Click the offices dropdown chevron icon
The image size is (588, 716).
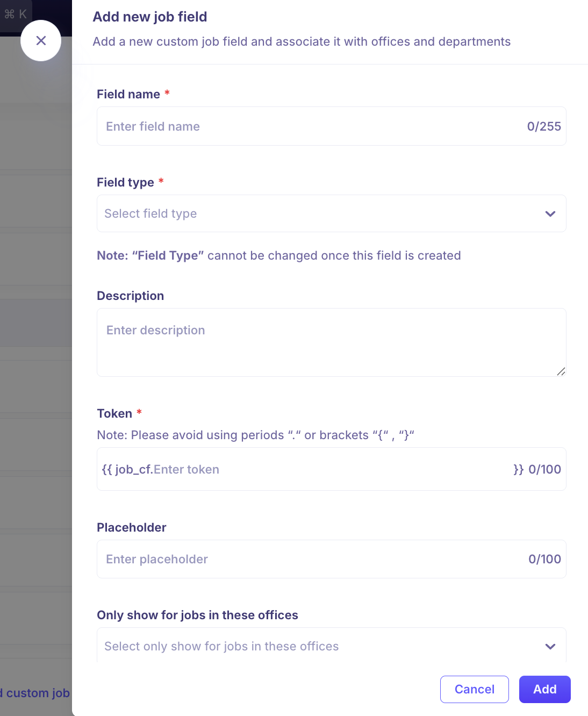tap(550, 647)
